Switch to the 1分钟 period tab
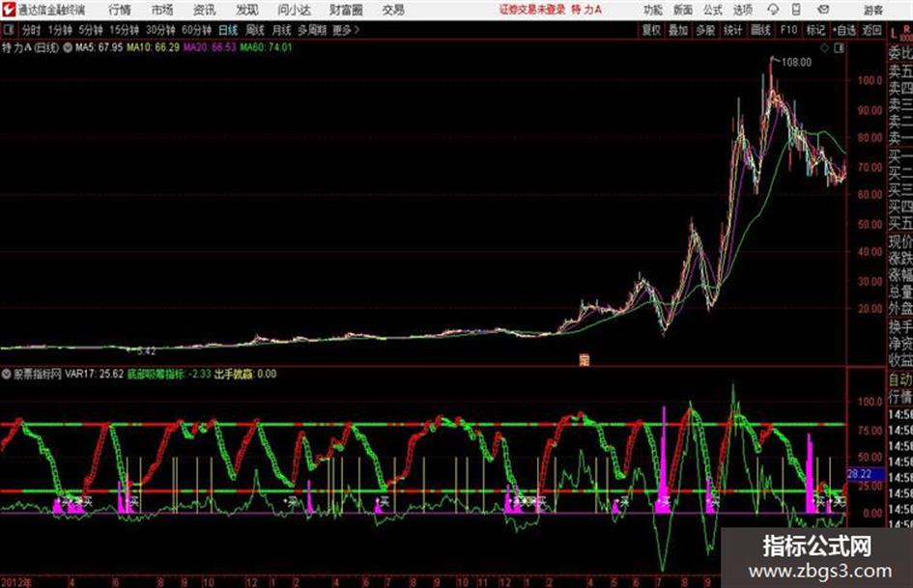913x588 pixels. click(x=59, y=30)
